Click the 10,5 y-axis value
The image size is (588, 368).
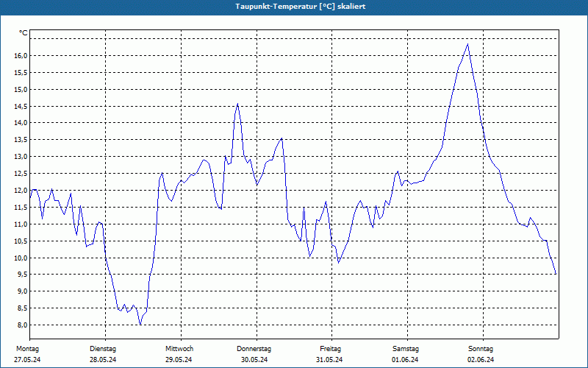click(21, 241)
